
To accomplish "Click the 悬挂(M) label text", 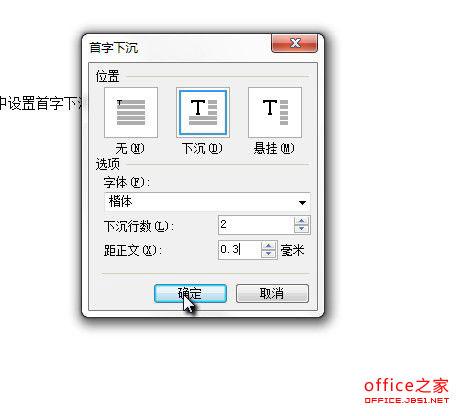I will 274,148.
